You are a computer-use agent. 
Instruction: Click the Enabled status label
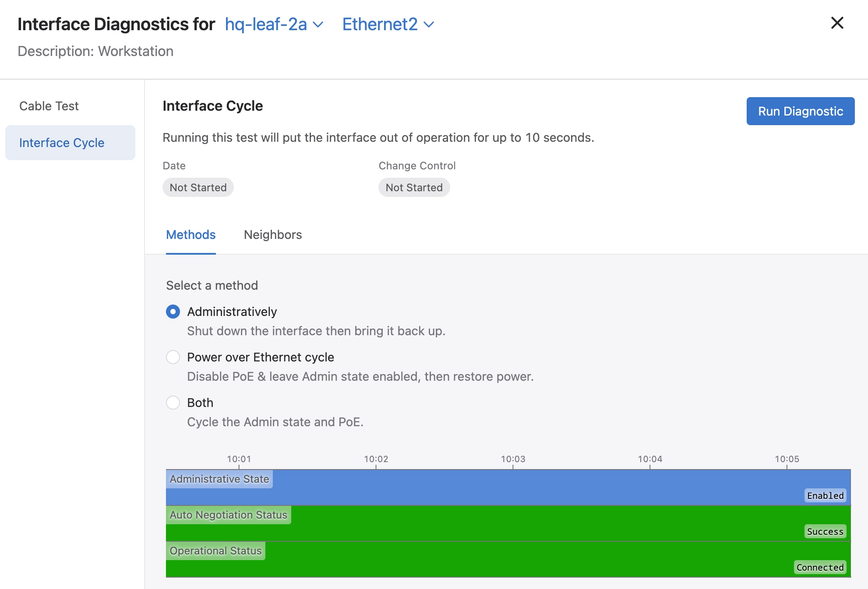tap(825, 495)
